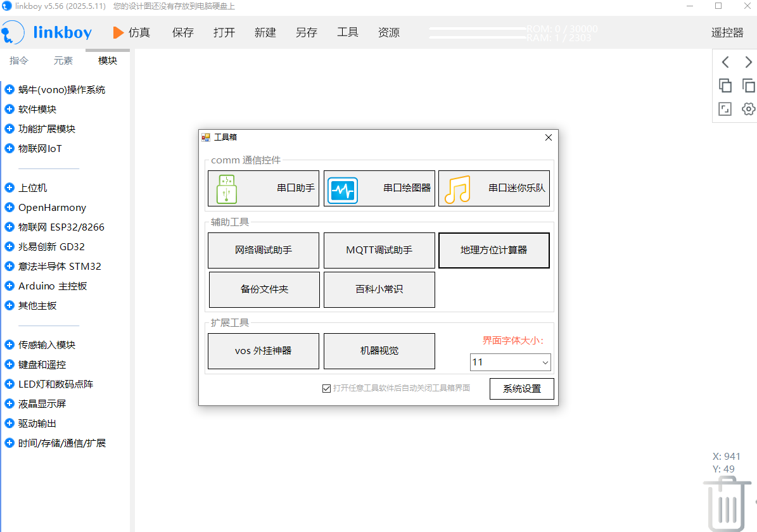Click the left arrow icon in right panel

(x=725, y=62)
